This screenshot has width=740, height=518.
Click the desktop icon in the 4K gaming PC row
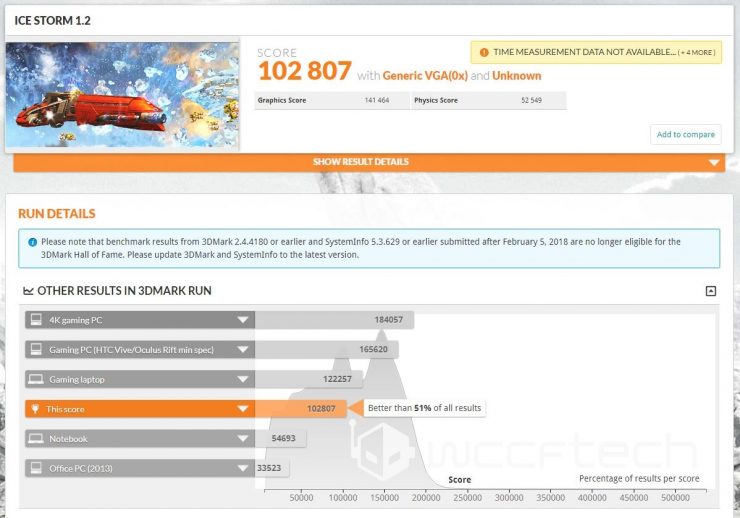36,320
